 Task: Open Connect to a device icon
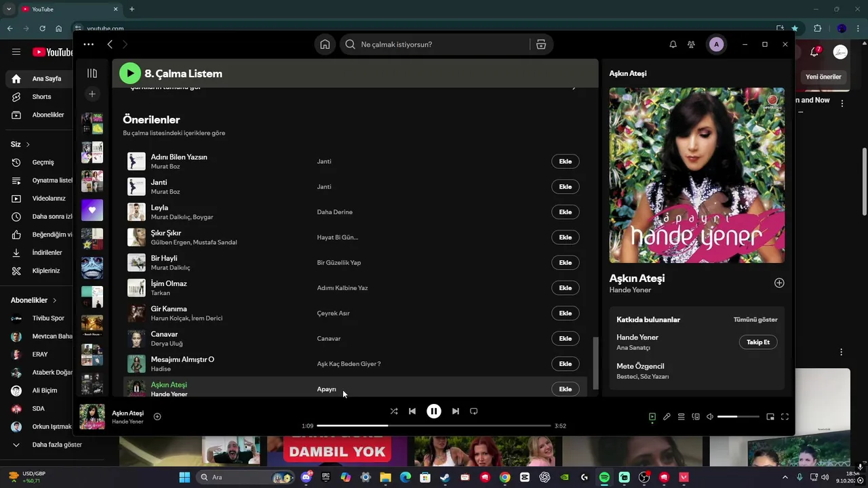coord(696,417)
